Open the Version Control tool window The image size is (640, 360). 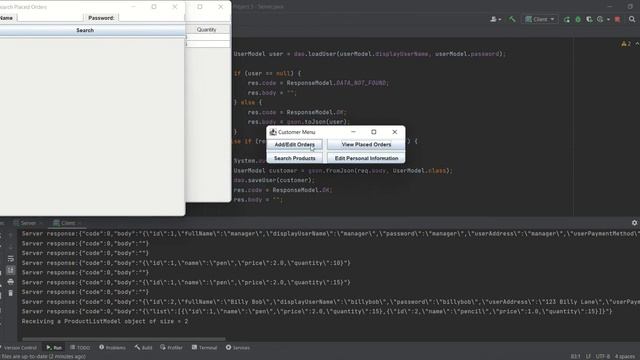coord(19,348)
